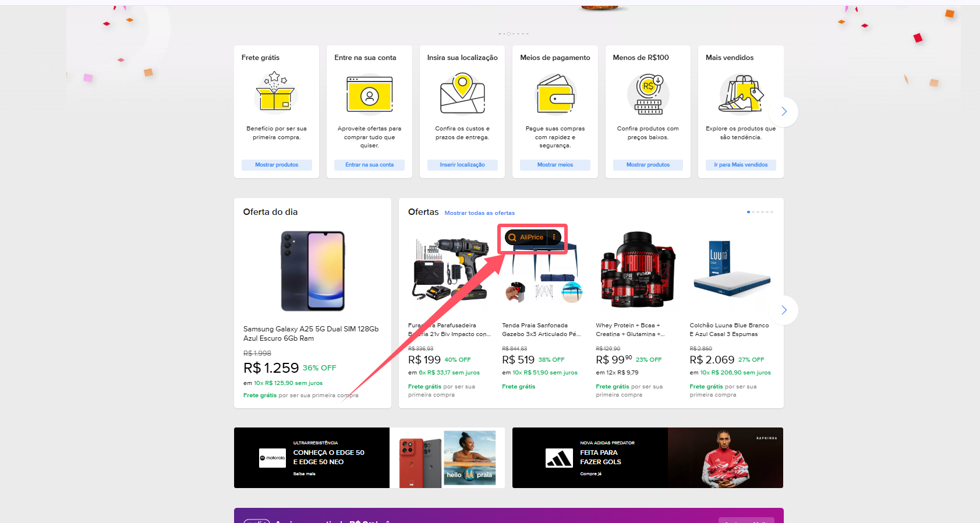Click Ir para Mais vendidos button
Viewport: 980px width, 523px height.
741,165
